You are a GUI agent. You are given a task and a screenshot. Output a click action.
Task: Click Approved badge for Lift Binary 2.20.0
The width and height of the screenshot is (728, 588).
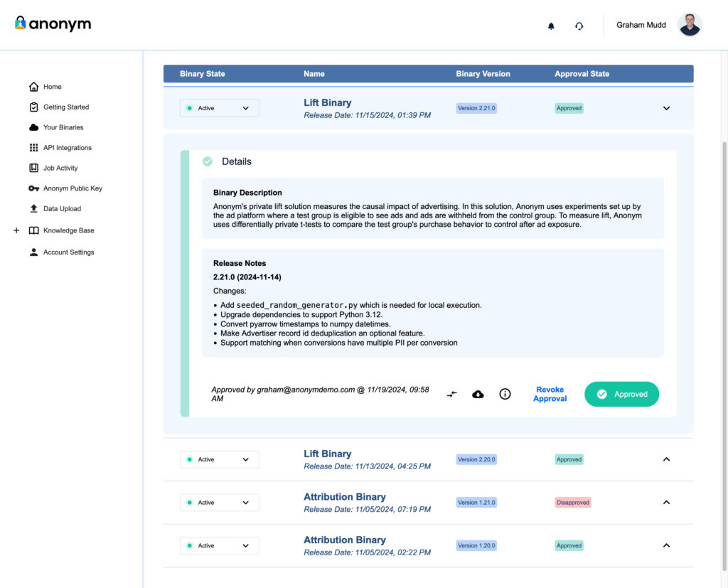569,459
